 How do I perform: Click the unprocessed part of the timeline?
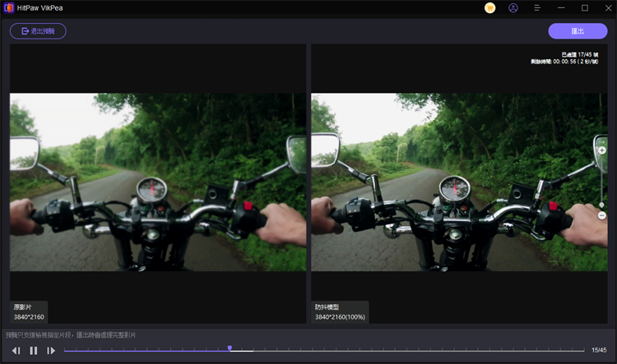411,351
